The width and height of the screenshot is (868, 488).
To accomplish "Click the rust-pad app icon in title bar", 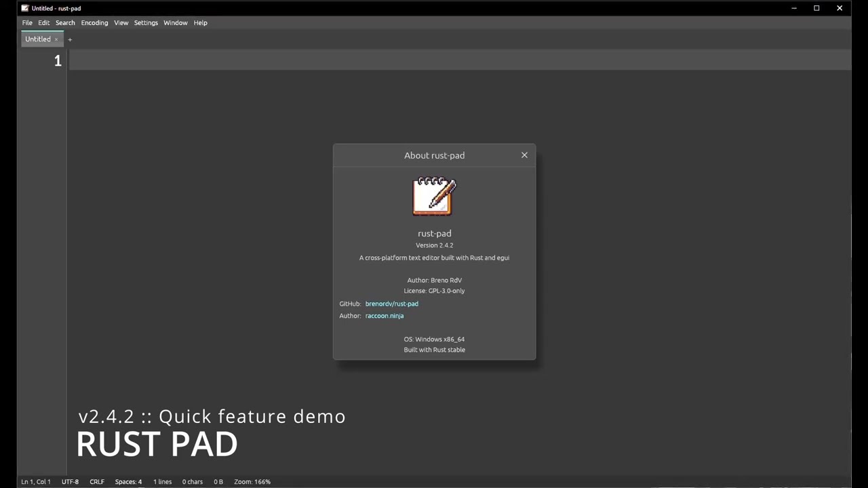I will pyautogui.click(x=25, y=8).
